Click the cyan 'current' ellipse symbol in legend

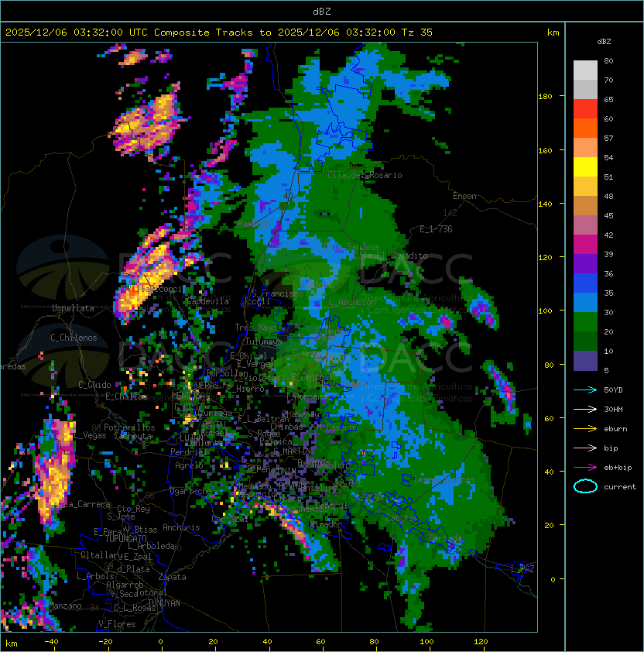585,486
